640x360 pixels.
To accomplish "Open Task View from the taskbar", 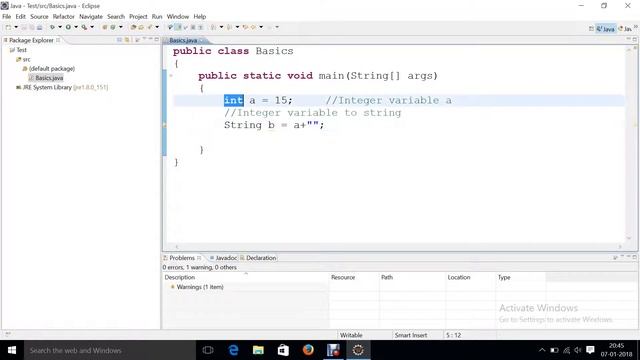I will tap(208, 350).
